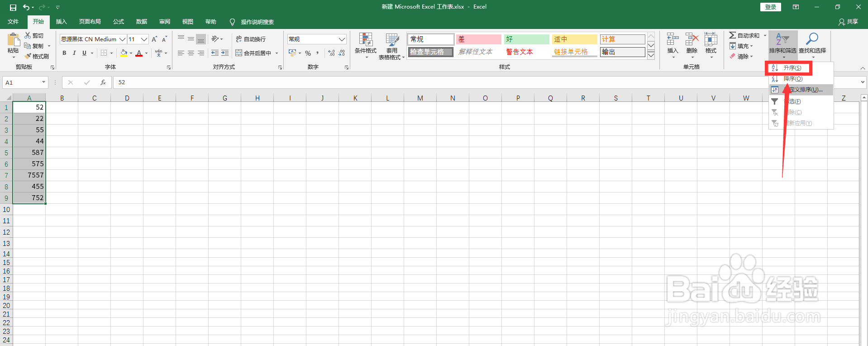
Task: Click the 清除 (Clear) button
Action: click(741, 56)
